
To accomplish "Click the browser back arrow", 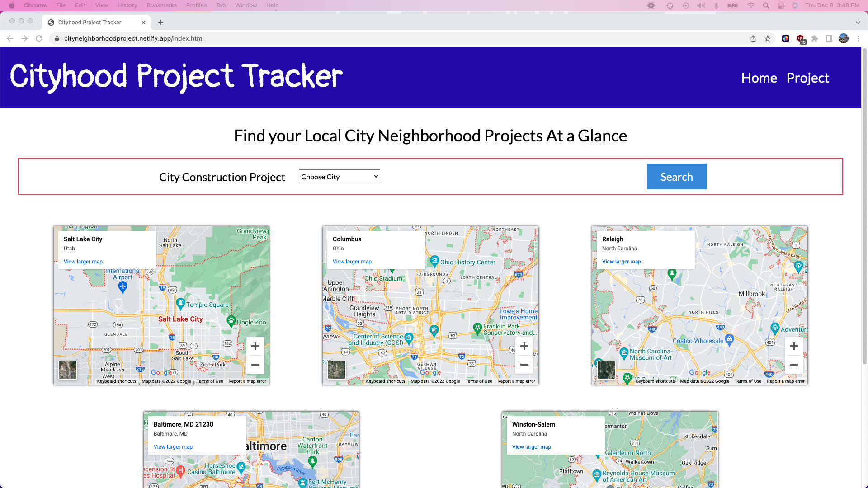I will 10,38.
